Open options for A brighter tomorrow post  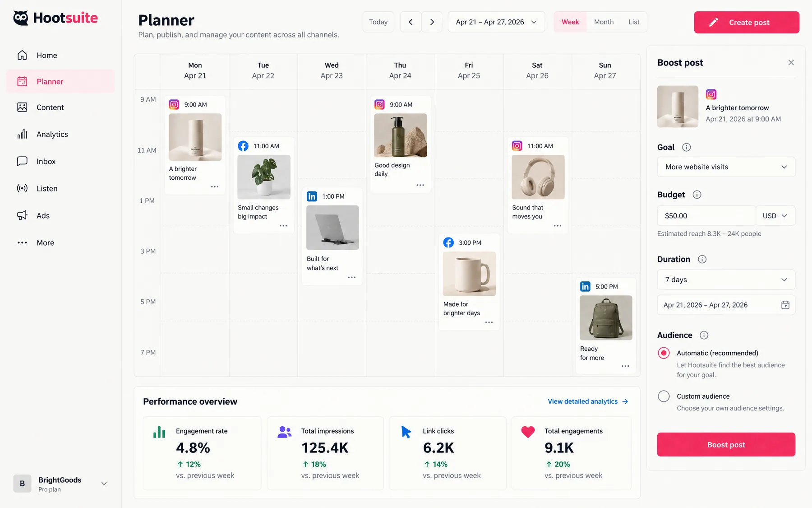(215, 186)
